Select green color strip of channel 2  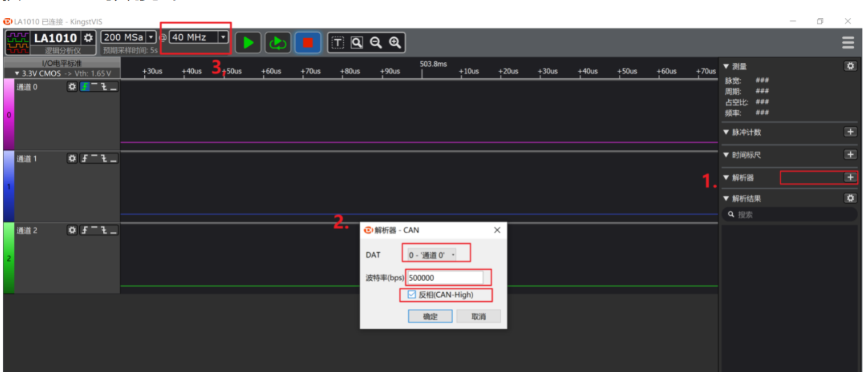[x=8, y=258]
